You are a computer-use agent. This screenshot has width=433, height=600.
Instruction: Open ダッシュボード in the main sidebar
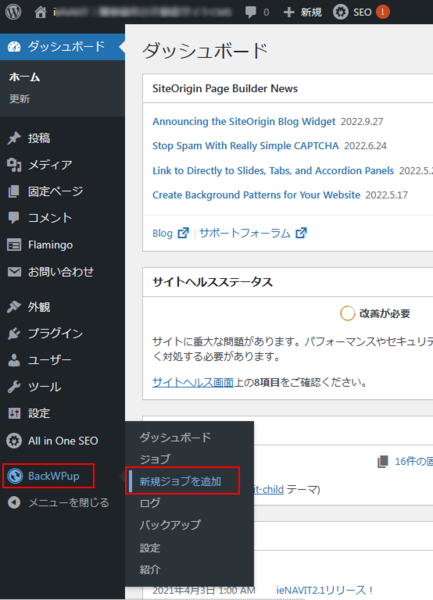(x=62, y=47)
